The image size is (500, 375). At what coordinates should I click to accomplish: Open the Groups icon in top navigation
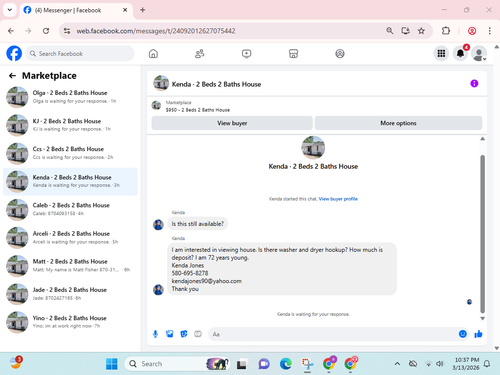(x=340, y=54)
